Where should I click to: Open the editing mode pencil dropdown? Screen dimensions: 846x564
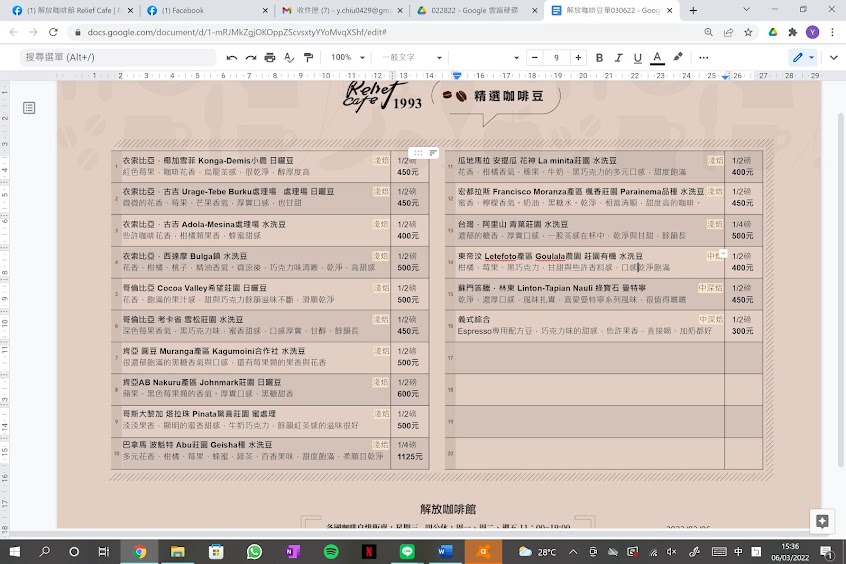[803, 57]
